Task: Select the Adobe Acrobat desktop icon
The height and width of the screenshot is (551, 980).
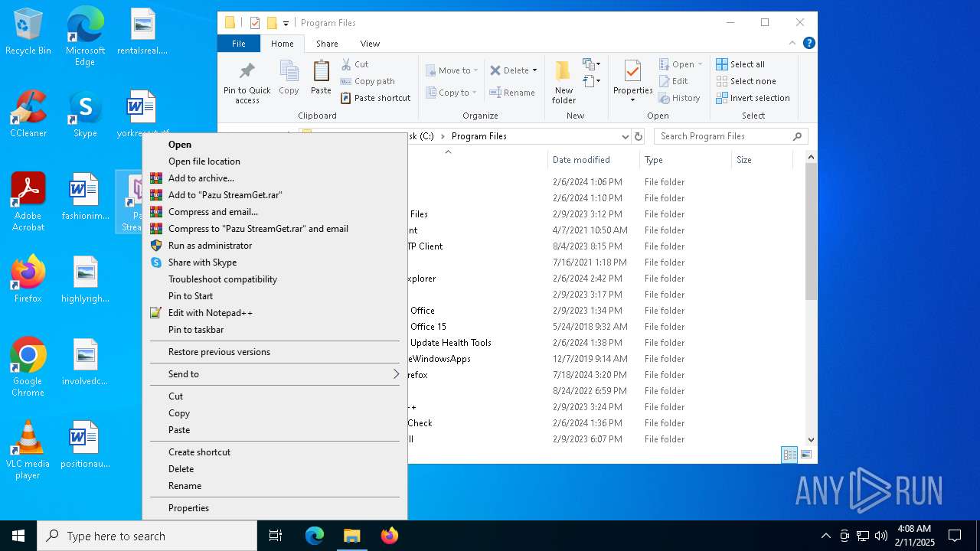Action: point(28,201)
